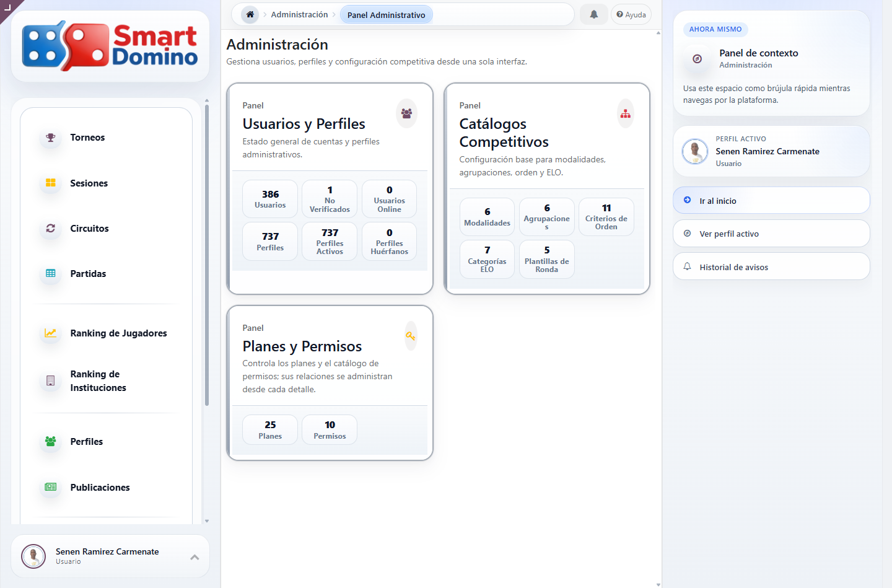Click Senen Ramirez Carmenate in Perfil Activo
The image size is (892, 588).
tap(767, 151)
